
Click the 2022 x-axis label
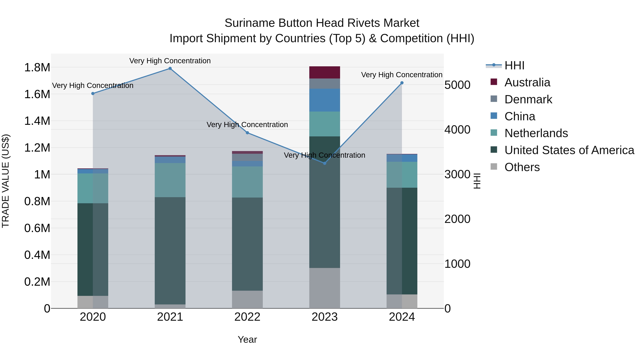pos(247,317)
